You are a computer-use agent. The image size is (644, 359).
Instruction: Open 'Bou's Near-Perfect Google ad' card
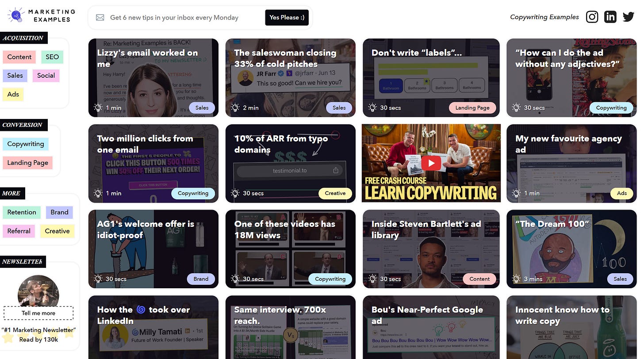(431, 327)
